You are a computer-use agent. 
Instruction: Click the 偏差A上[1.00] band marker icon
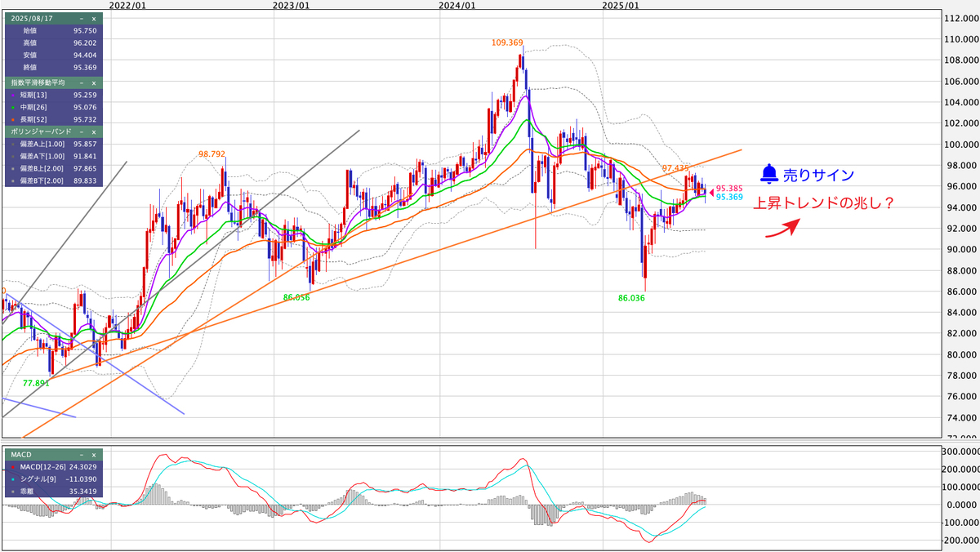tap(13, 144)
